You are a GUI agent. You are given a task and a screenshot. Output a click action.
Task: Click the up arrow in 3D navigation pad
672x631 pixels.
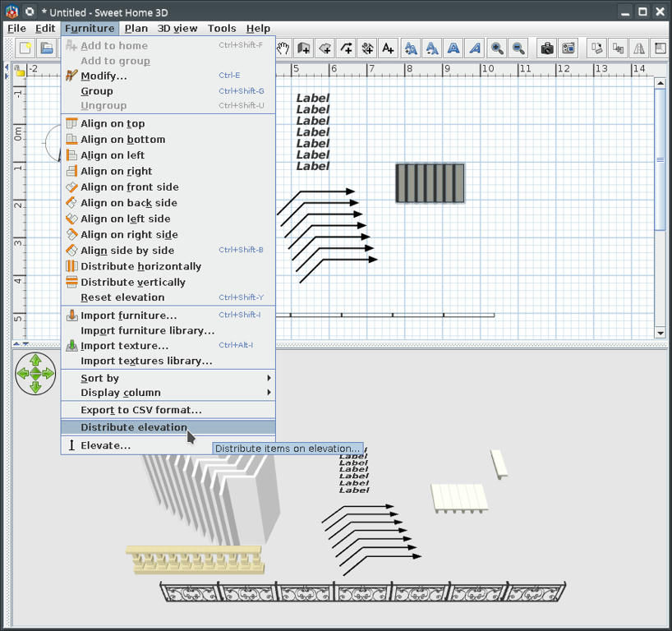(x=35, y=361)
